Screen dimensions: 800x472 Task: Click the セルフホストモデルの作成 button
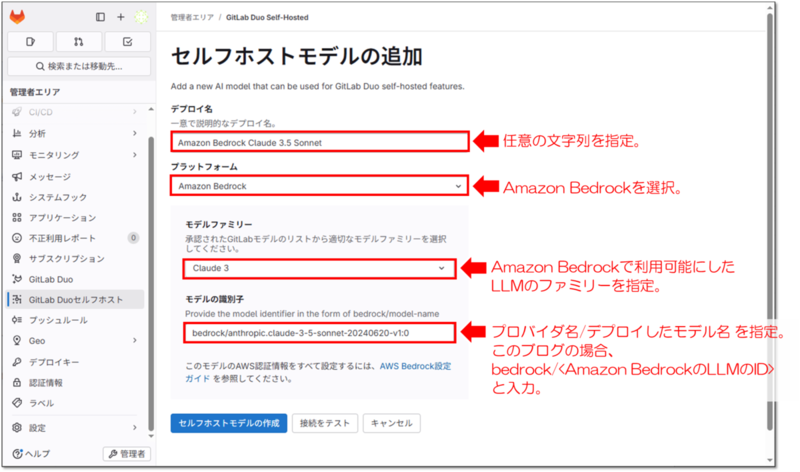coord(229,423)
